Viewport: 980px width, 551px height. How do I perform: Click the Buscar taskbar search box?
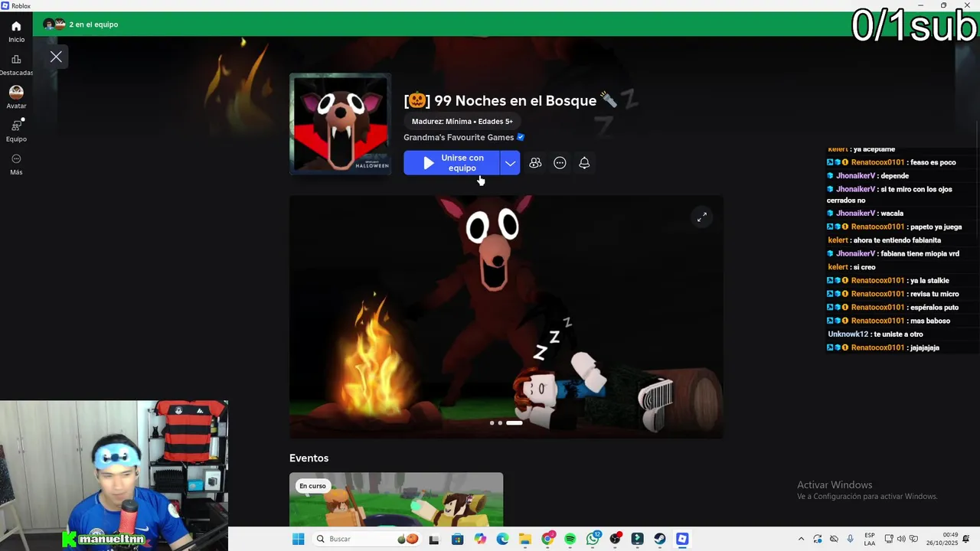tap(368, 539)
